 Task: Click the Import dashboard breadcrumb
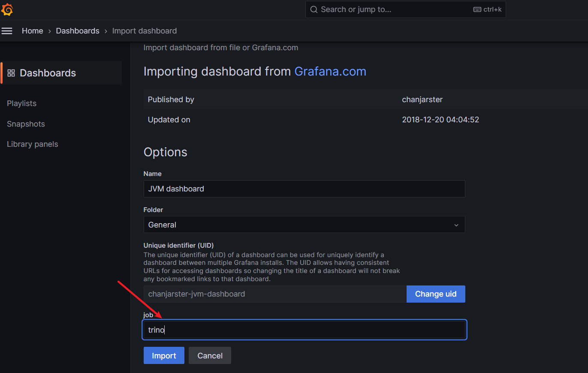(x=145, y=31)
